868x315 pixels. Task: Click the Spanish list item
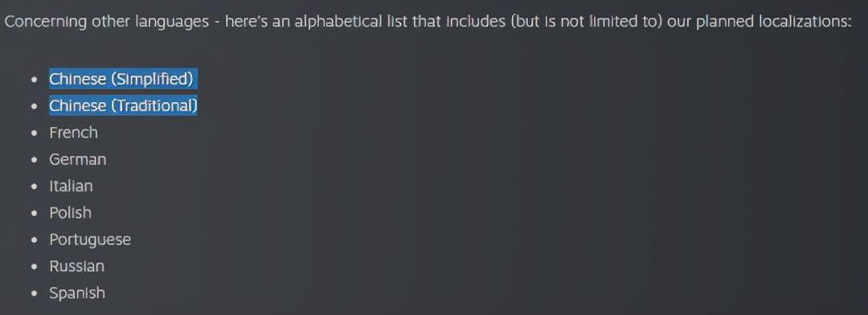[x=77, y=292]
